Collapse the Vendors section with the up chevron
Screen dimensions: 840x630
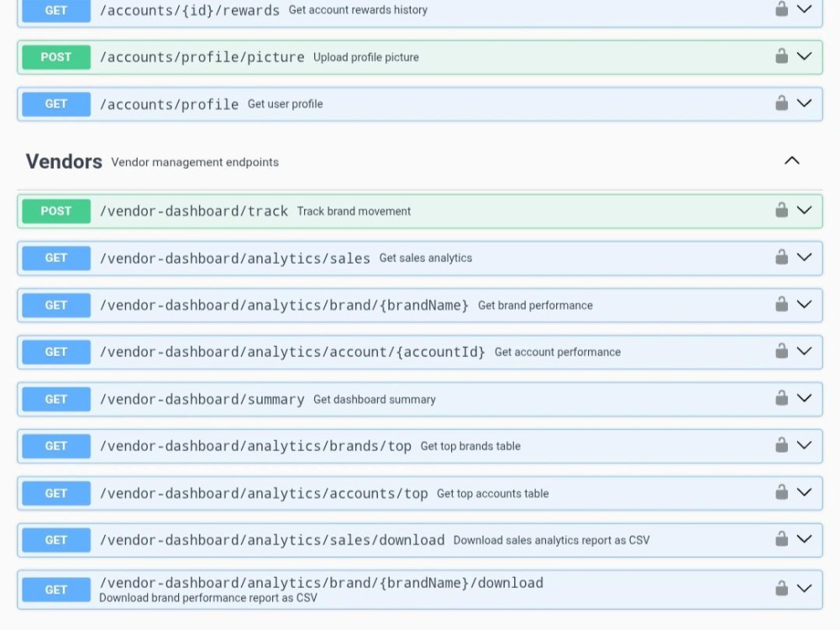click(792, 160)
